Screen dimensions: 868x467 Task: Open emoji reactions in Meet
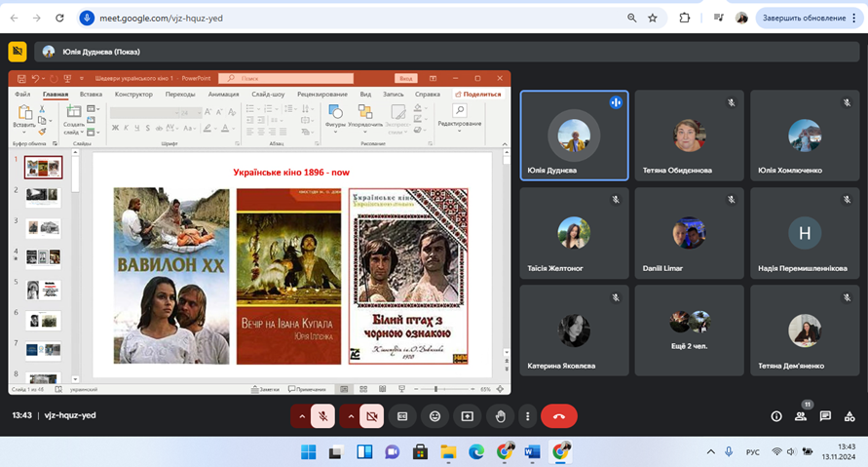435,416
